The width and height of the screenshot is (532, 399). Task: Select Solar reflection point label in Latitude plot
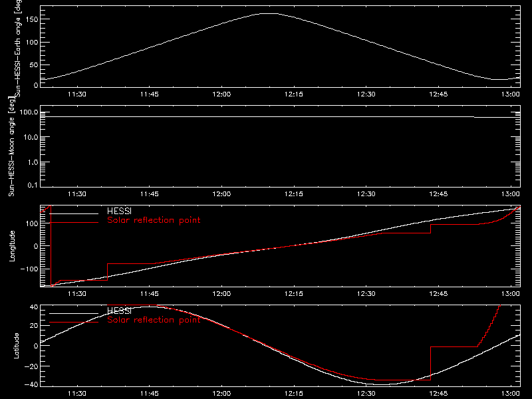point(154,320)
